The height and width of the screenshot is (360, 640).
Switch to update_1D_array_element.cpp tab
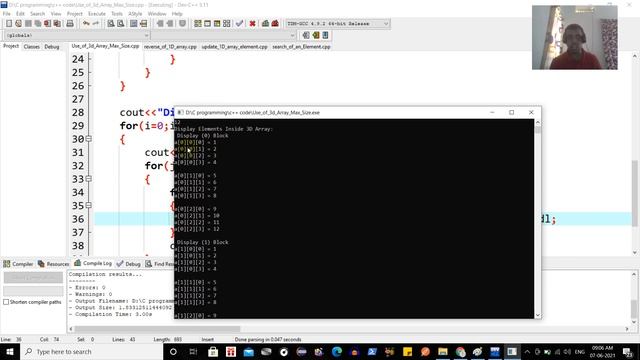point(234,47)
